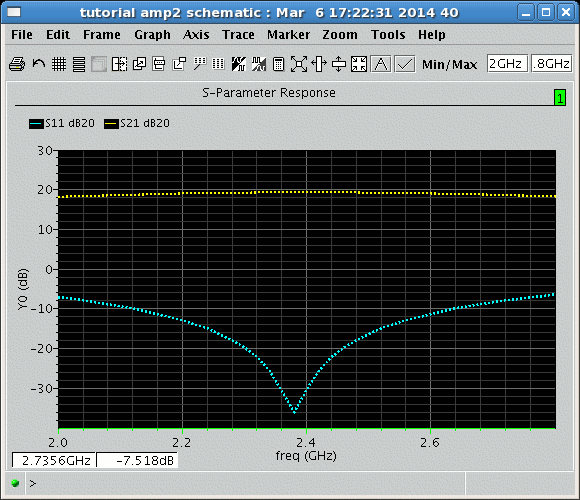Open the Tools menu
Image resolution: width=580 pixels, height=500 pixels.
point(388,35)
